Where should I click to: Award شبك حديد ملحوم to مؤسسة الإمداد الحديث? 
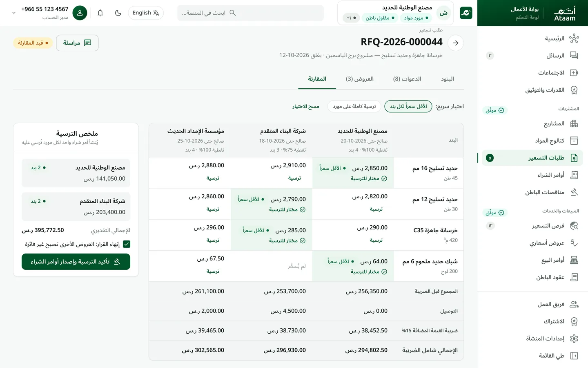coord(213,272)
